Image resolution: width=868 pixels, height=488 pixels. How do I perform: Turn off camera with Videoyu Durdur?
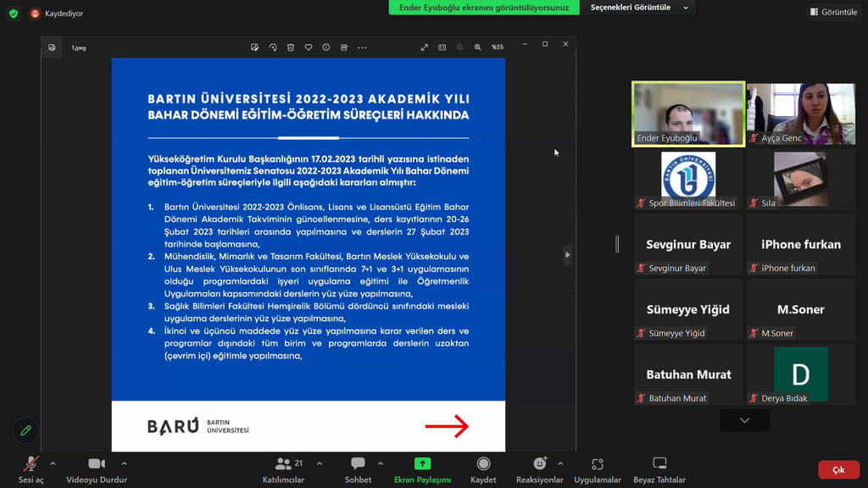coord(97,469)
